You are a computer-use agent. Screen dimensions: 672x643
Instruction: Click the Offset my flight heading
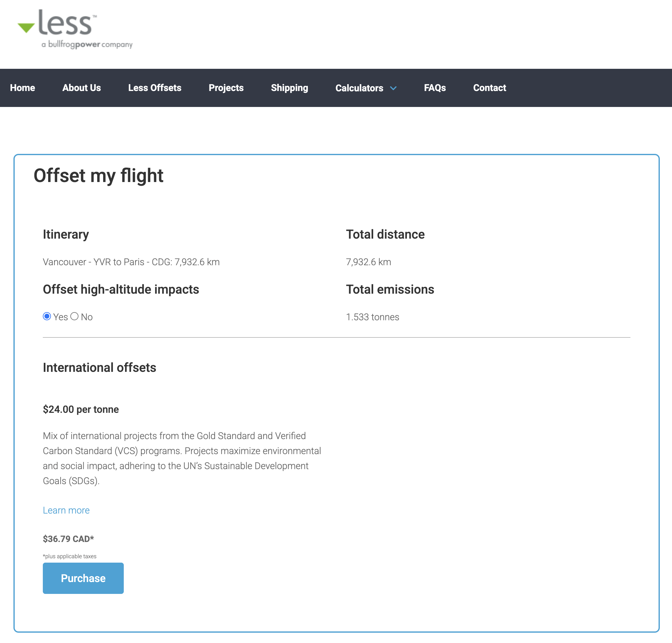(x=99, y=176)
